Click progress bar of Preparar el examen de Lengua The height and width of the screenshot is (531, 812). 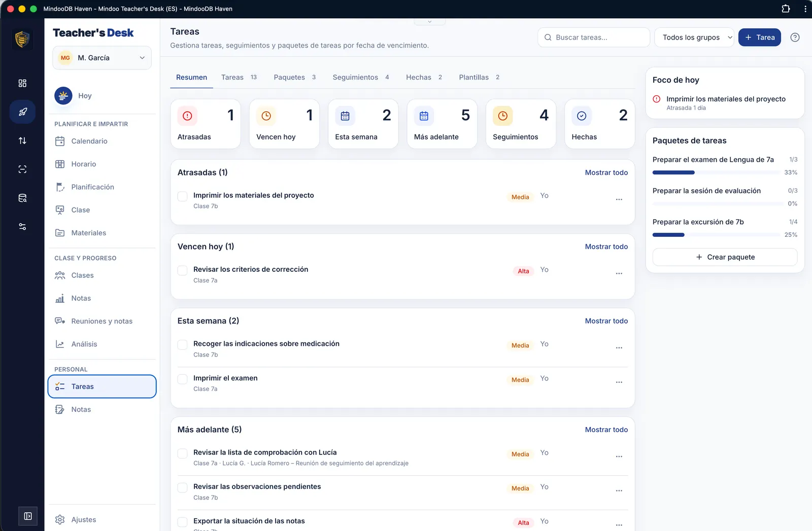click(x=716, y=172)
